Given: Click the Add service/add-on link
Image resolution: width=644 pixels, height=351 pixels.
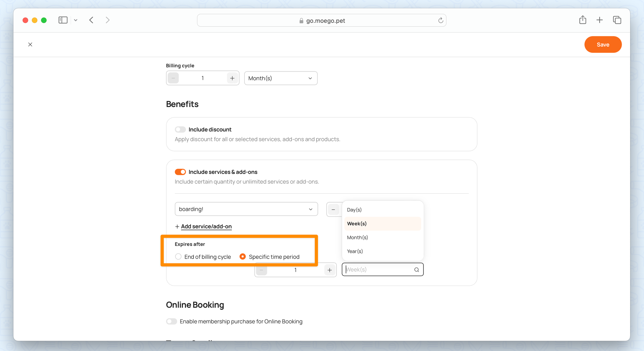Looking at the screenshot, I should click(206, 226).
